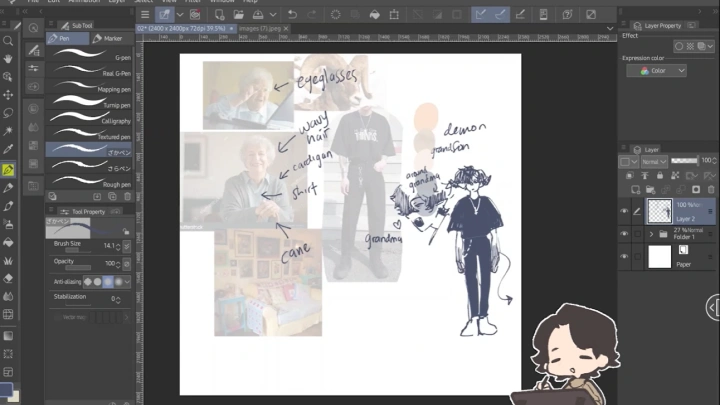The image size is (720, 405).
Task: Choose the Calligraphy brush
Action: [90, 118]
